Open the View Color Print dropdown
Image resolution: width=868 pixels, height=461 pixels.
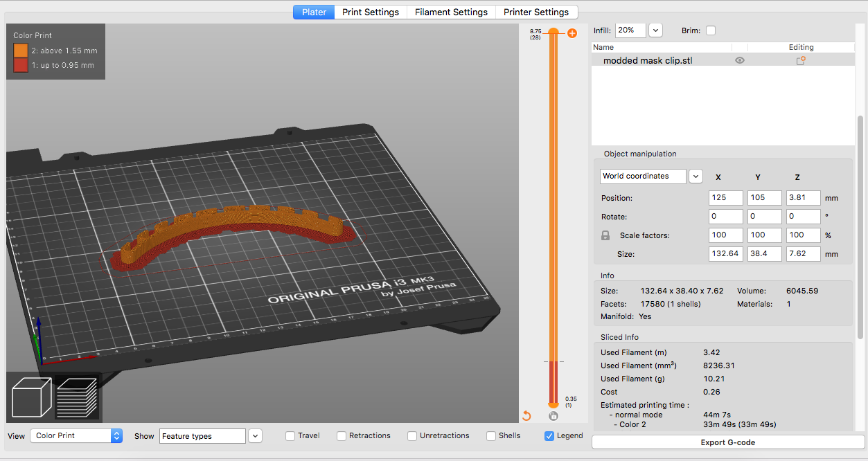pyautogui.click(x=76, y=436)
